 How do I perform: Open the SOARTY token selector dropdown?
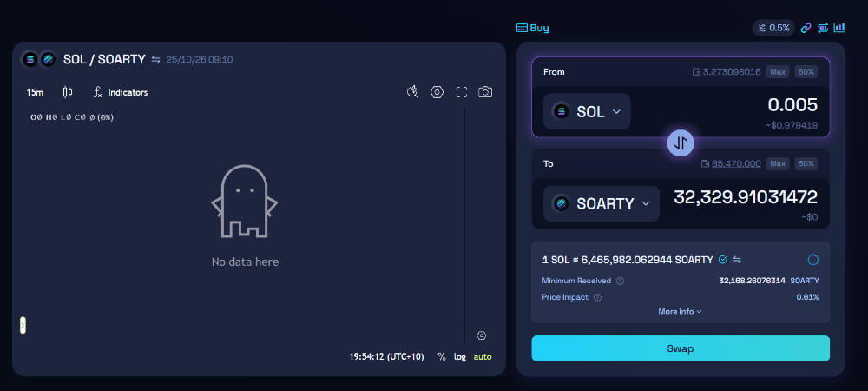tap(602, 203)
